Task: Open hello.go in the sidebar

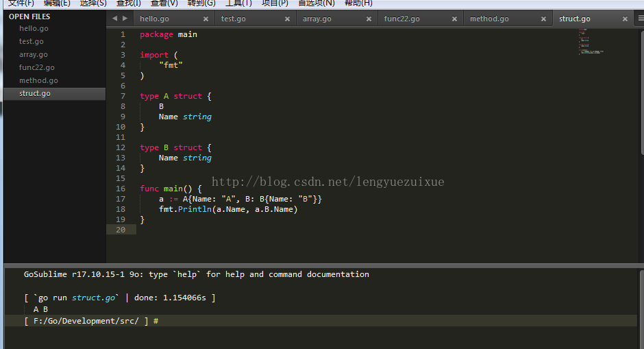Action: point(34,28)
